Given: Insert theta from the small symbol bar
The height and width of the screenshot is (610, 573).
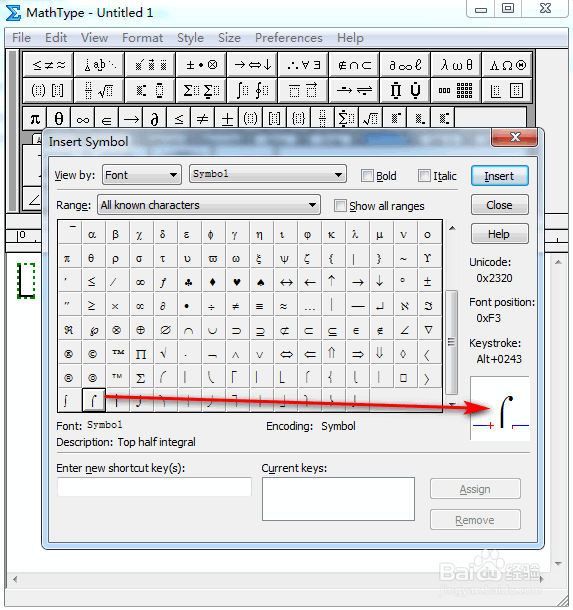Looking at the screenshot, I should click(x=59, y=118).
